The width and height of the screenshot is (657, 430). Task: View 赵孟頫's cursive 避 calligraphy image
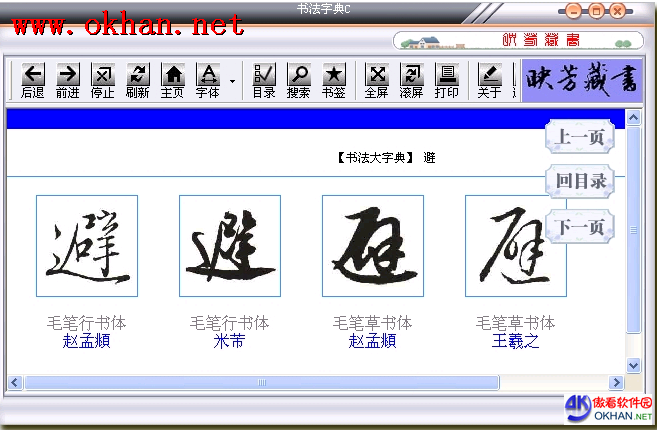click(x=373, y=246)
